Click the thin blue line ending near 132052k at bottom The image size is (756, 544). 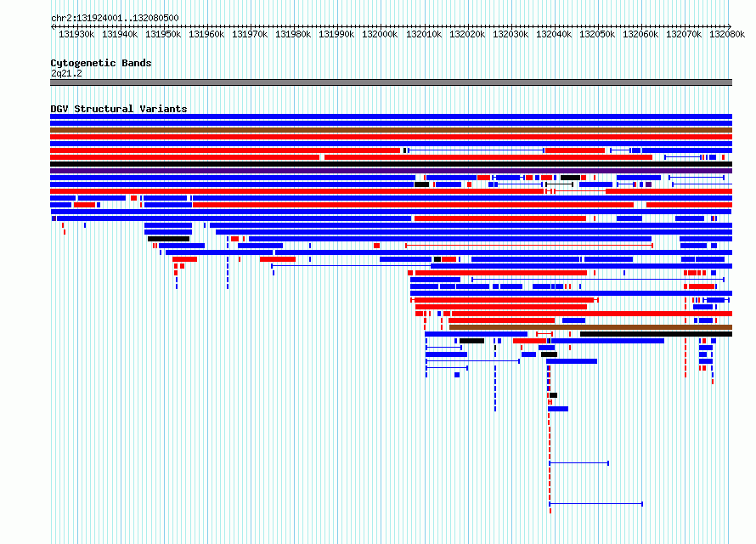(579, 463)
